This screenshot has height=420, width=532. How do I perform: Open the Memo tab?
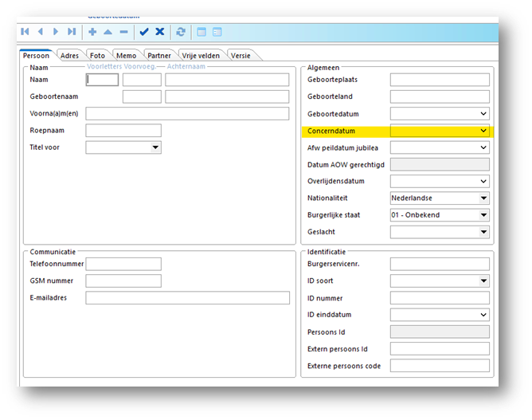click(x=126, y=56)
